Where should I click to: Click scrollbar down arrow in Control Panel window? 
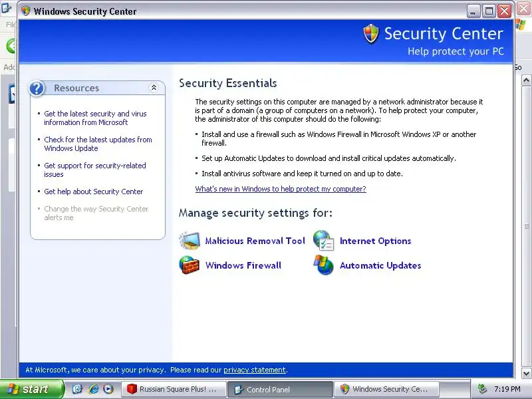(526, 374)
